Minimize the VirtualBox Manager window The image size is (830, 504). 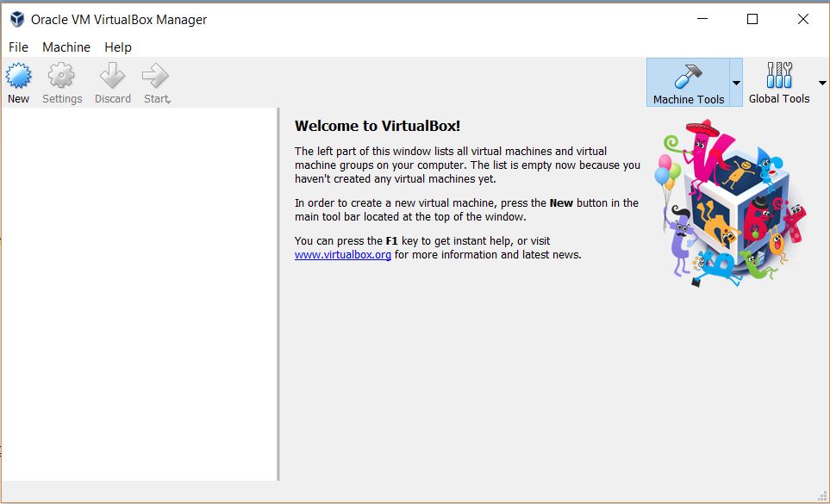(703, 18)
